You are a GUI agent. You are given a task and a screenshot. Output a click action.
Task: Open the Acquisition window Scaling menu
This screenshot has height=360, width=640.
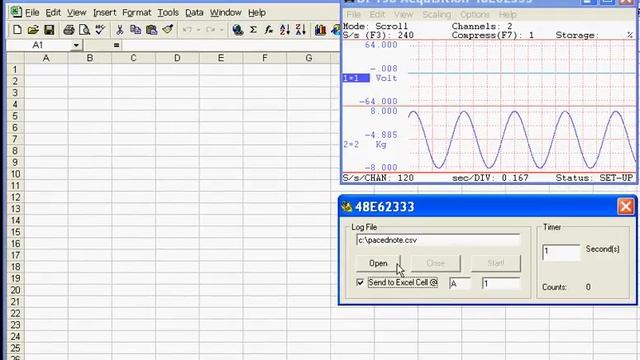pyautogui.click(x=437, y=15)
